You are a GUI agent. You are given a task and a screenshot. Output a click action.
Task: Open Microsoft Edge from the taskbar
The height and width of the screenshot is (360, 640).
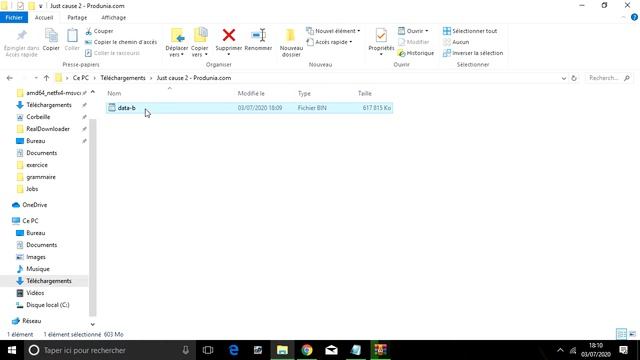233,350
